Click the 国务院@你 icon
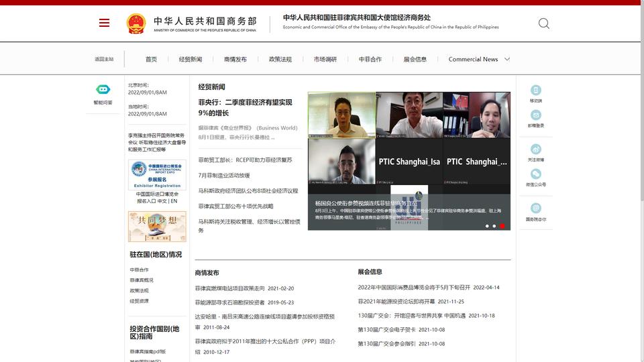The width and height of the screenshot is (644, 362). tap(535, 208)
